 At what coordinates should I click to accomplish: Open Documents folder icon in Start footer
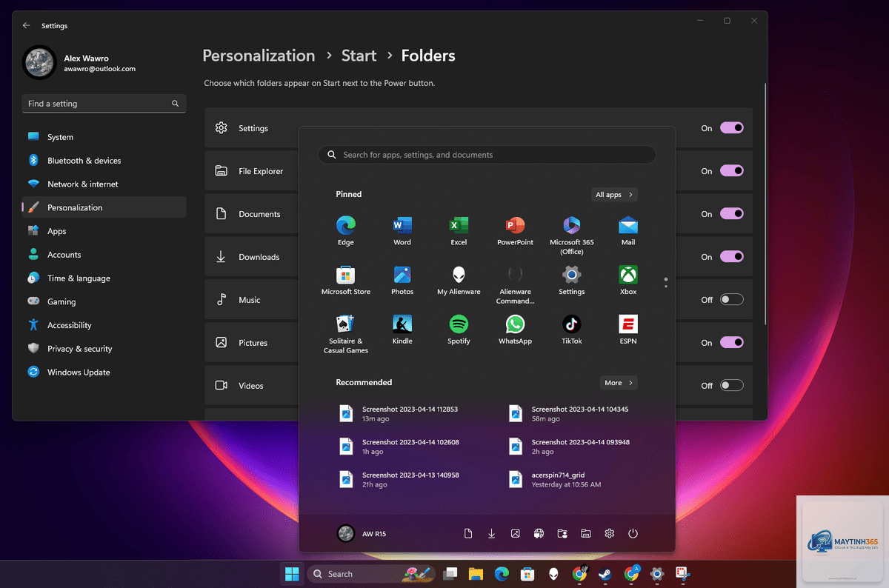[x=468, y=533]
